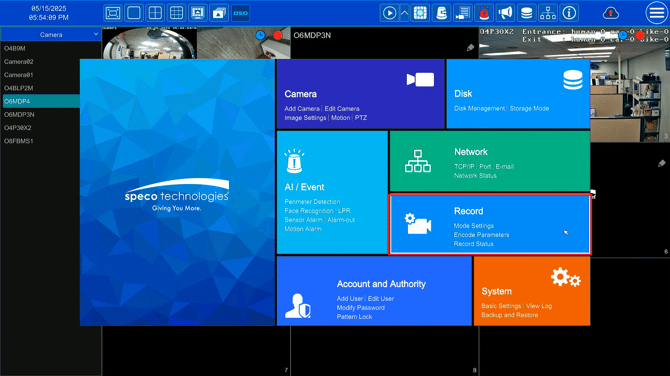This screenshot has width=670, height=376.
Task: Open Basic Settings under System
Action: (x=501, y=306)
